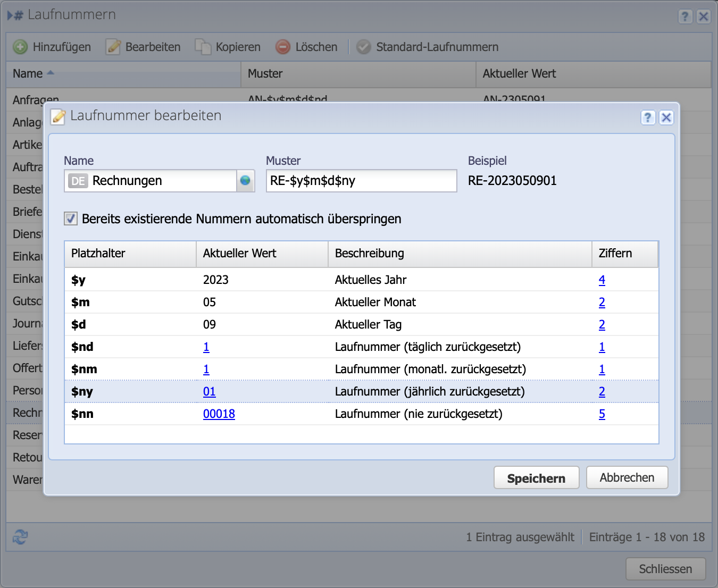Open help via the dialog's question mark icon
The height and width of the screenshot is (588, 718).
click(648, 117)
